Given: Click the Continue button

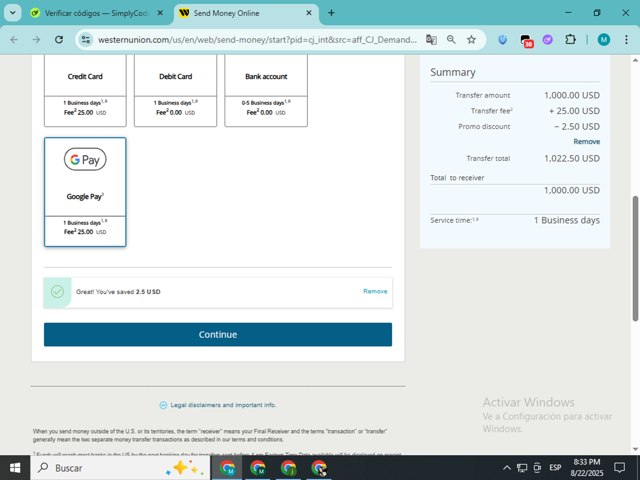Looking at the screenshot, I should click(x=218, y=334).
